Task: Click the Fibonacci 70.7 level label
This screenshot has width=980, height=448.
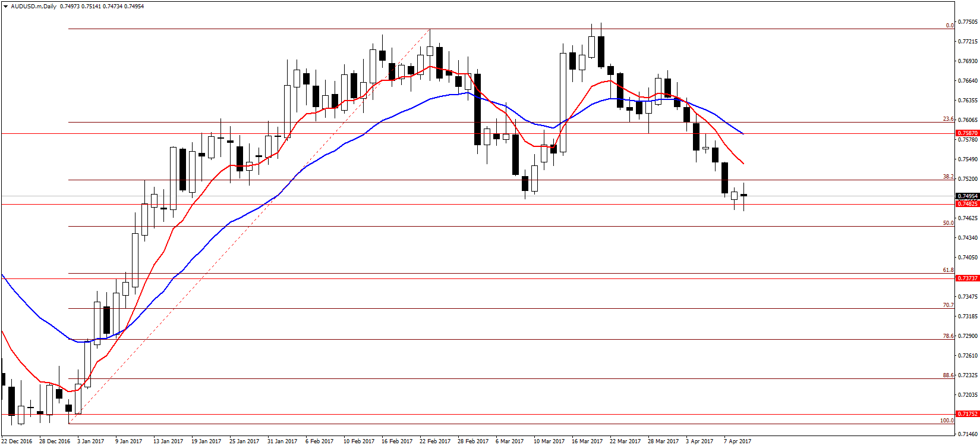Action: (x=949, y=305)
